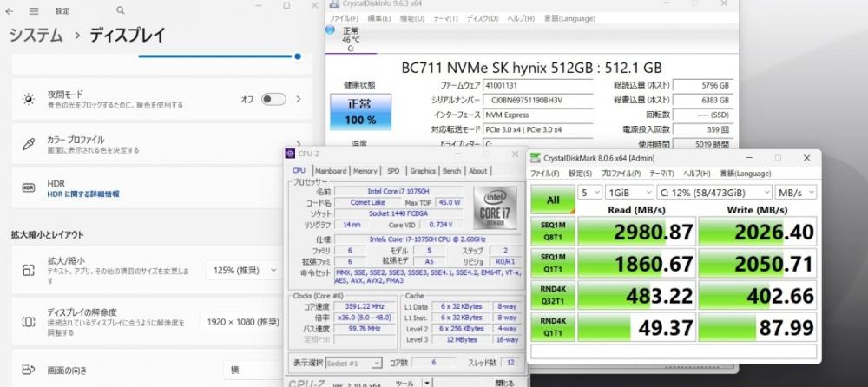
Task: Click the color profile pen icon
Action: click(29, 145)
